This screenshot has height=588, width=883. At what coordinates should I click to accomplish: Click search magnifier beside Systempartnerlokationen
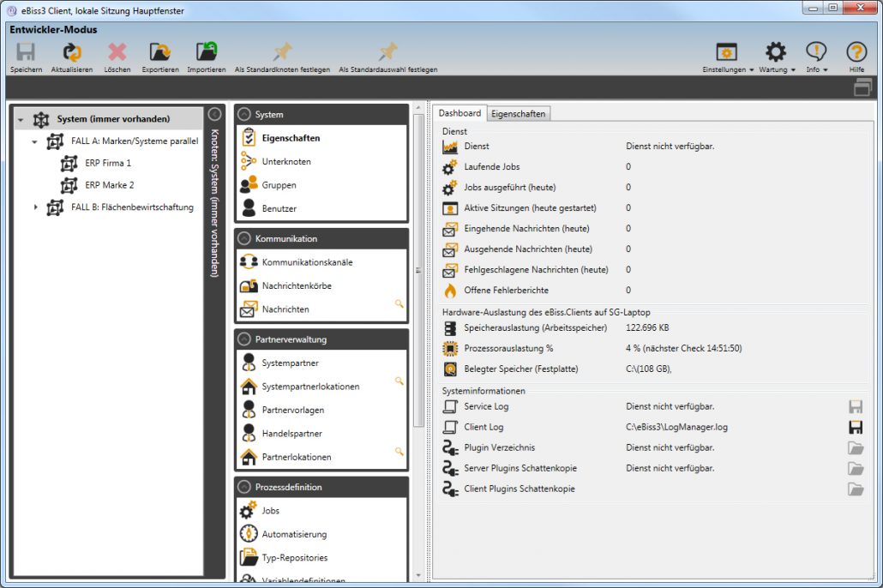399,381
